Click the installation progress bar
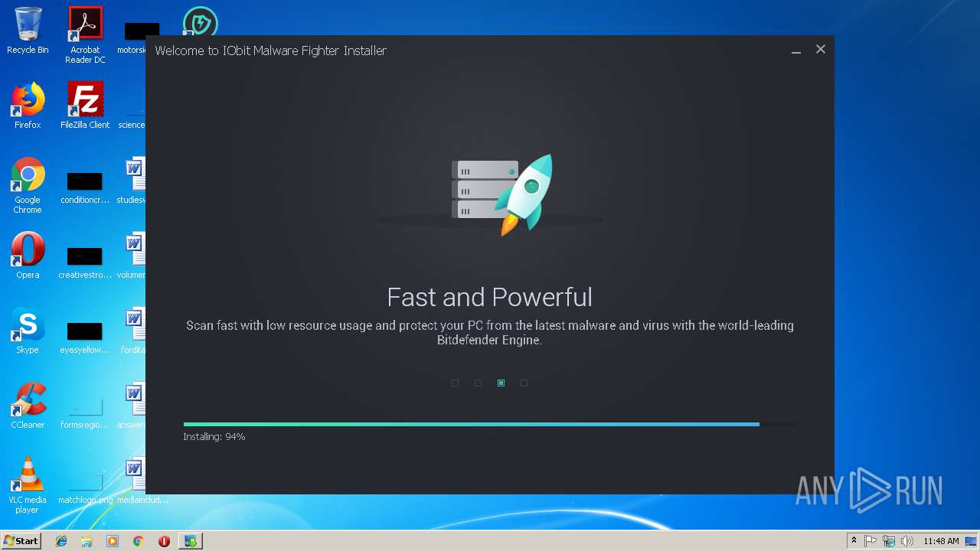This screenshot has height=551, width=980. click(x=490, y=424)
